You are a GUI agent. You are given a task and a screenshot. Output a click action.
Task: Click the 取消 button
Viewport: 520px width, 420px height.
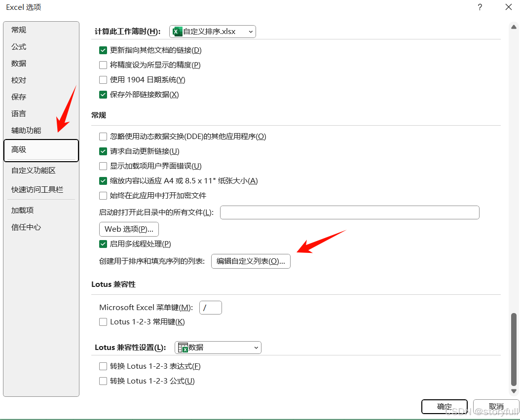pos(496,407)
